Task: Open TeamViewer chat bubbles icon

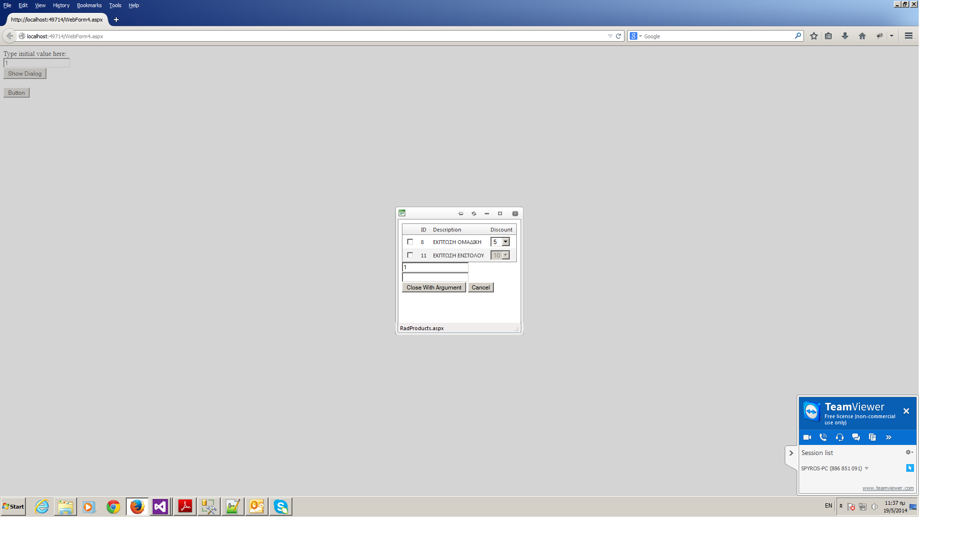Action: coord(856,437)
